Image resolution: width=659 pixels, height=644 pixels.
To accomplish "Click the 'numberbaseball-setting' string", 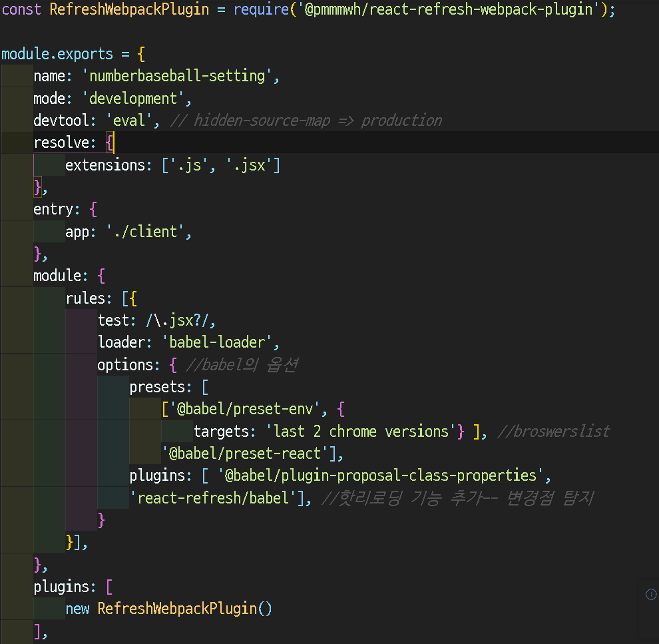I will [x=177, y=76].
